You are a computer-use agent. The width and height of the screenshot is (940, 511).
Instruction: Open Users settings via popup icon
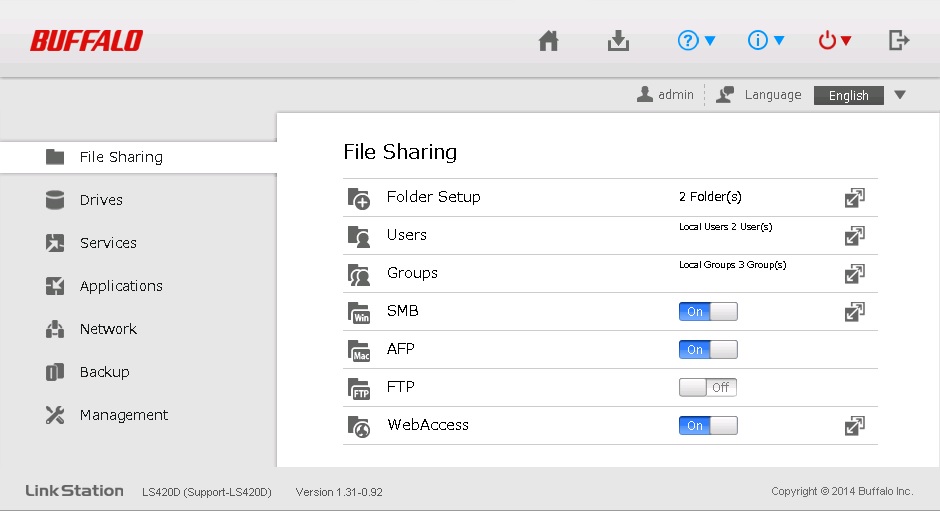[854, 236]
